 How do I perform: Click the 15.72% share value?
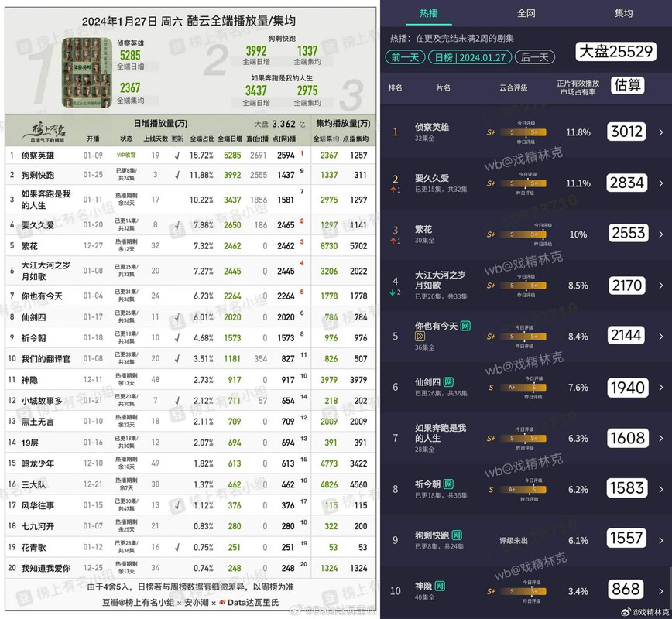[201, 156]
